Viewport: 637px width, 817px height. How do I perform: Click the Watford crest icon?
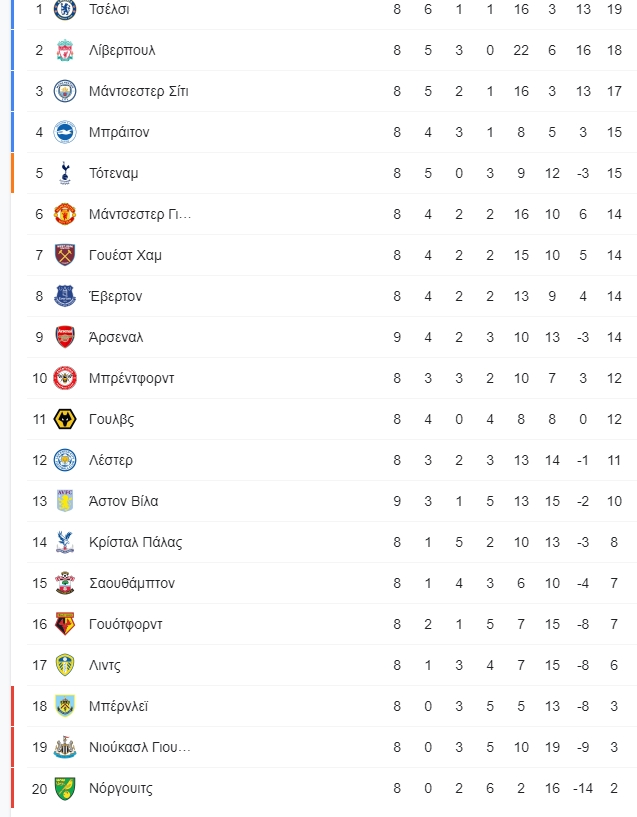[65, 624]
